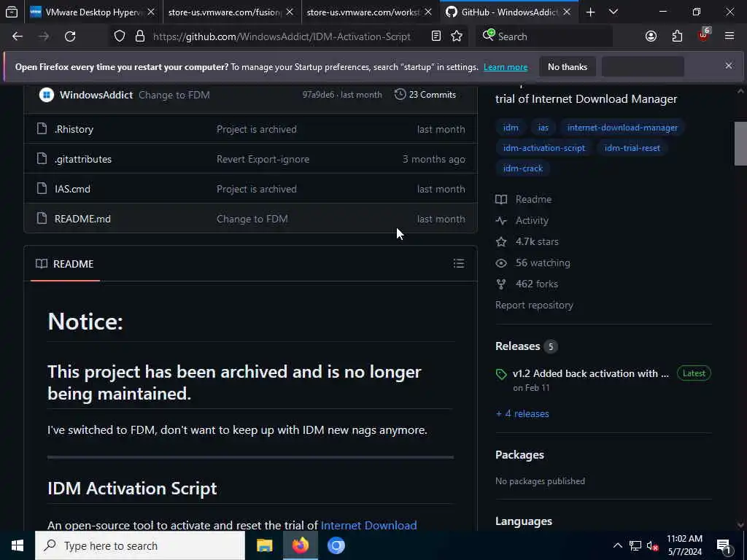The width and height of the screenshot is (747, 560).
Task: Open the README outline list icon
Action: pos(458,263)
